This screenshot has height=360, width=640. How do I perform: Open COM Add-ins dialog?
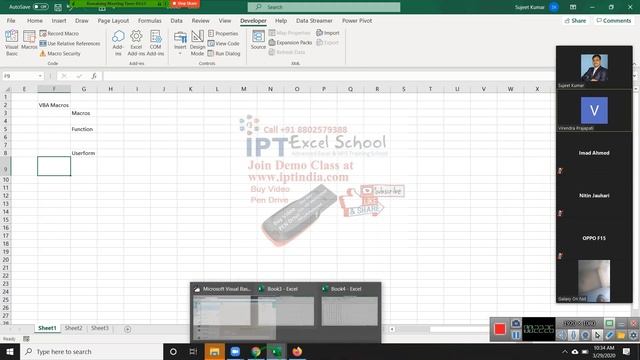155,42
